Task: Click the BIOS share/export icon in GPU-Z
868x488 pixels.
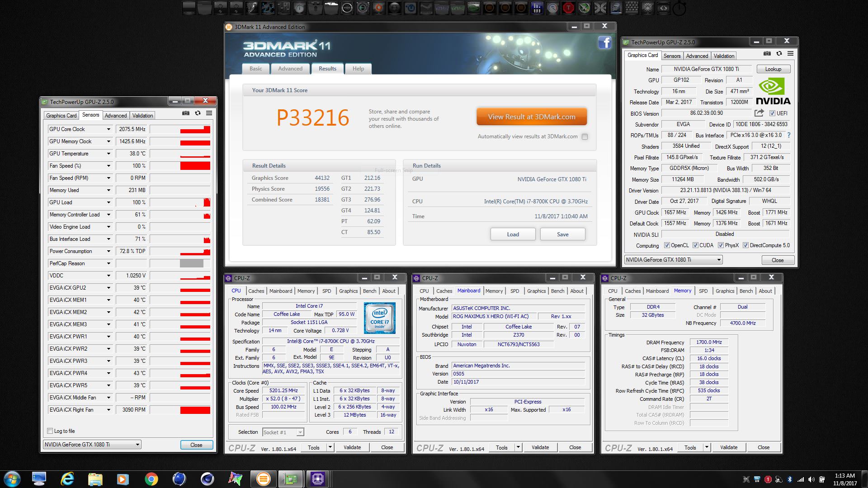Action: coord(759,113)
